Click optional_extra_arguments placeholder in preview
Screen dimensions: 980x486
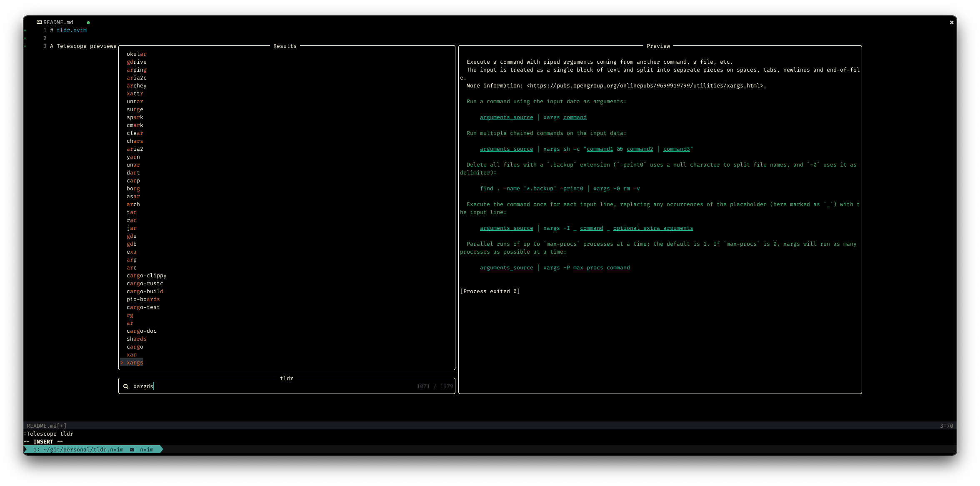point(653,228)
